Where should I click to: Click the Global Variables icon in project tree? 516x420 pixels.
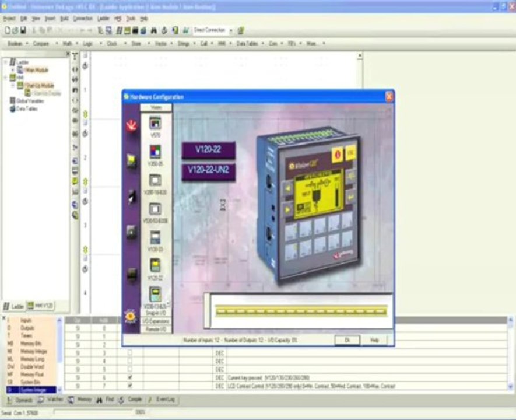[x=12, y=101]
